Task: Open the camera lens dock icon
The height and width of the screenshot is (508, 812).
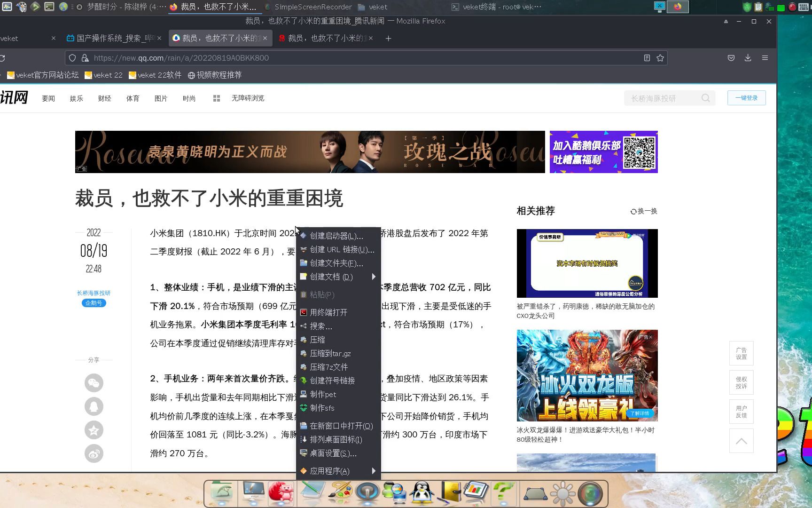Action: tap(590, 493)
